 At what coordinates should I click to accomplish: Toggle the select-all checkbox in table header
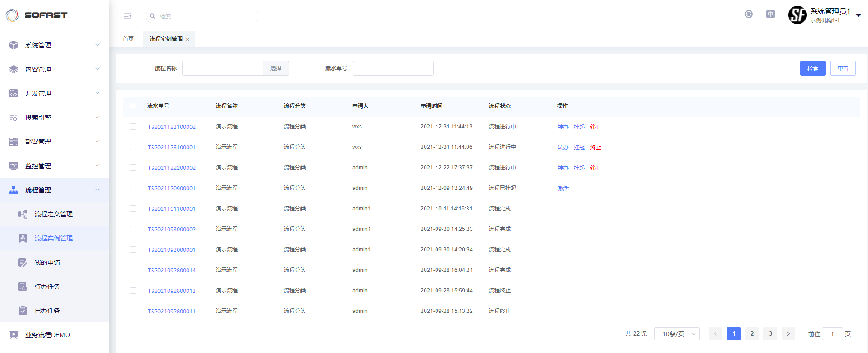[x=133, y=106]
